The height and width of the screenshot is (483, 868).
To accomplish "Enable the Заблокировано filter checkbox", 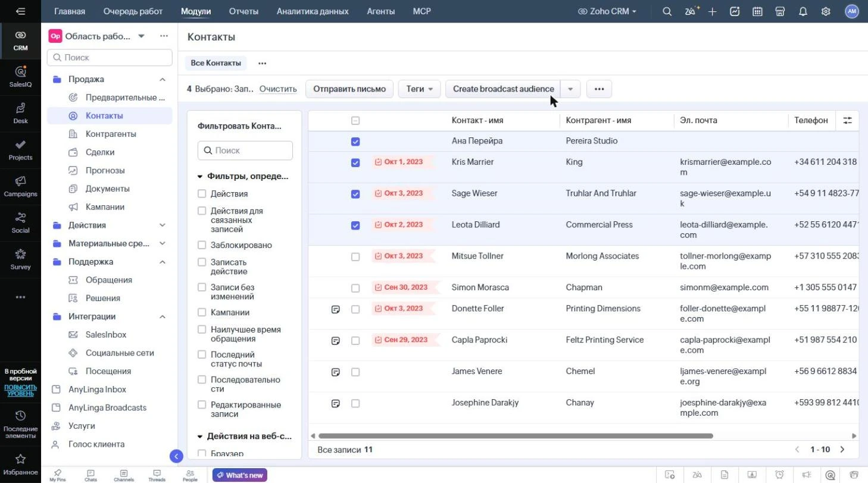I will pyautogui.click(x=202, y=244).
